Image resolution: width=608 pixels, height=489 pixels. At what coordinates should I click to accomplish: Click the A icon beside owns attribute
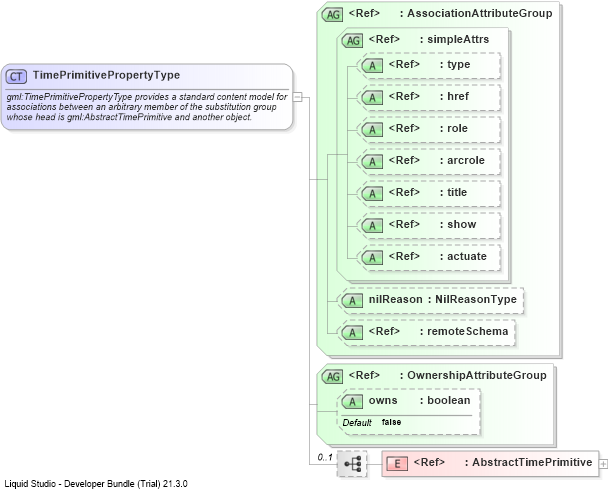(x=352, y=402)
